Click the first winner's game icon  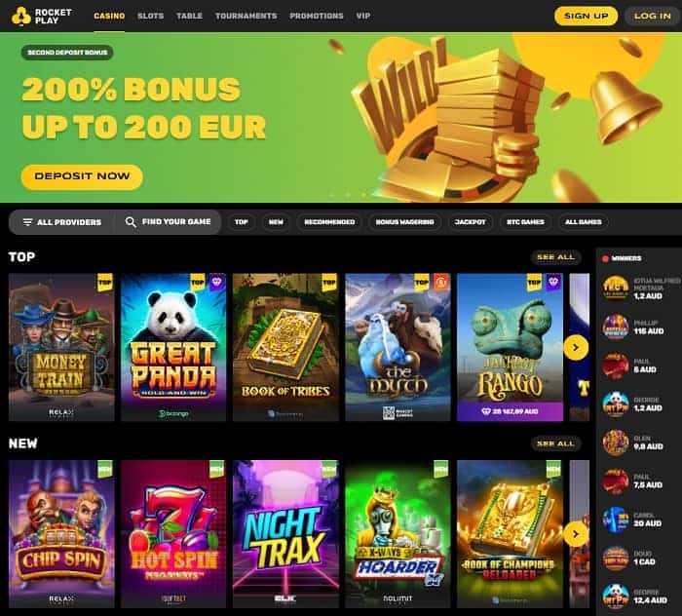point(615,289)
